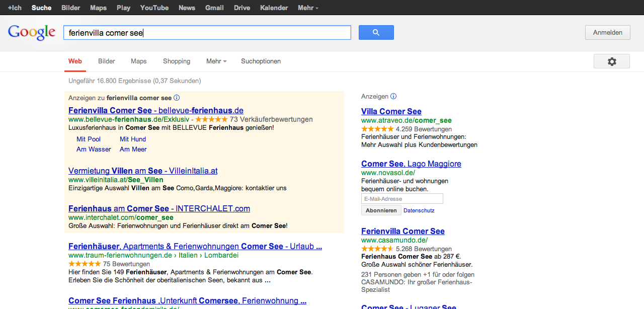Switch to the Bilder results tab

point(107,61)
